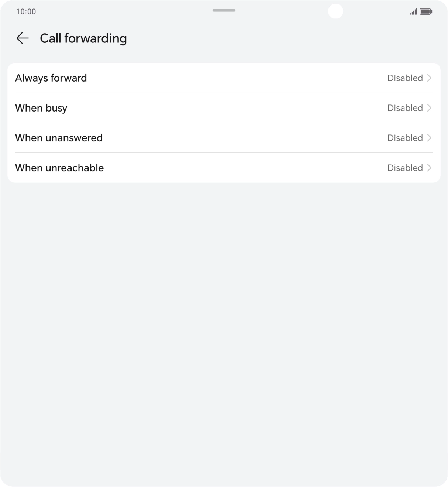Click the chevron next to Always forward
This screenshot has width=448, height=487.
(430, 78)
